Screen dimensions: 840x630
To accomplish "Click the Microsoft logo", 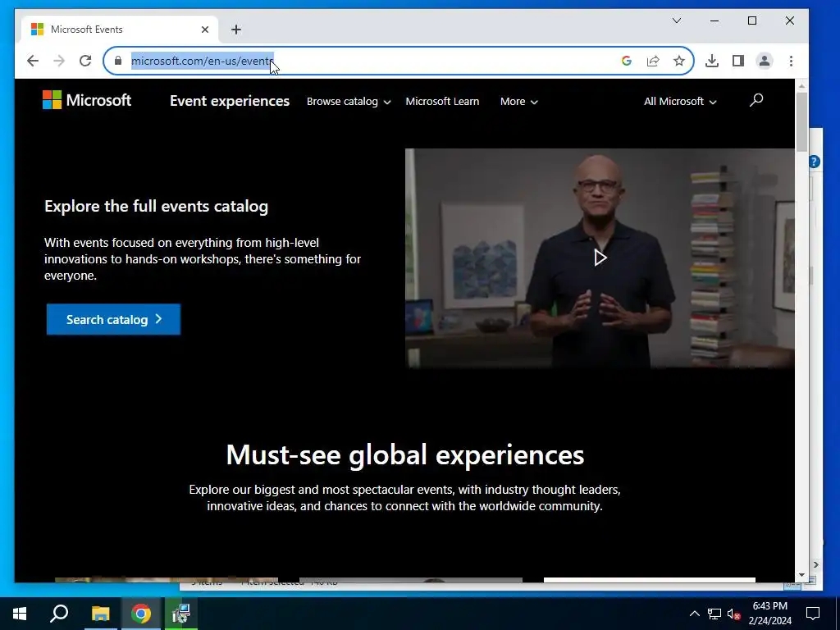I will point(87,100).
